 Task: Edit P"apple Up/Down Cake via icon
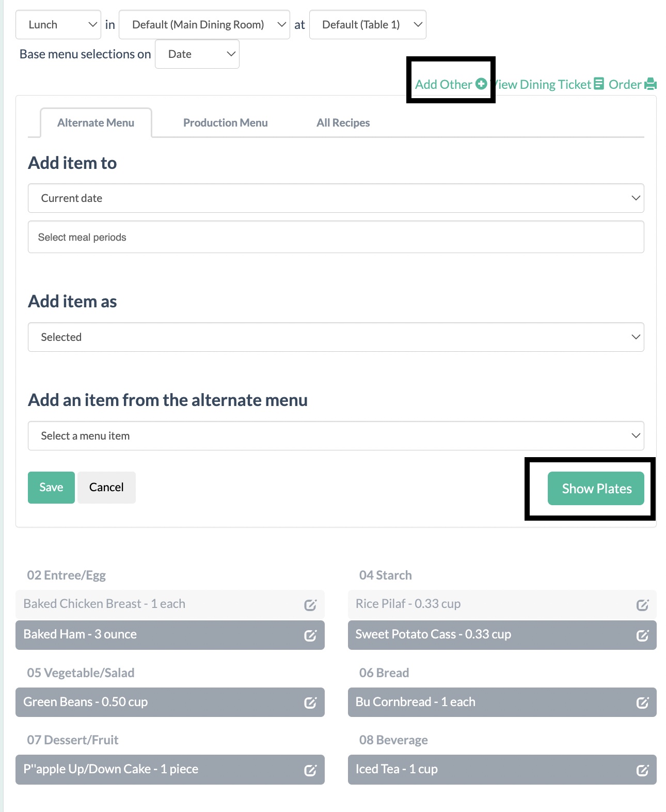(x=310, y=770)
